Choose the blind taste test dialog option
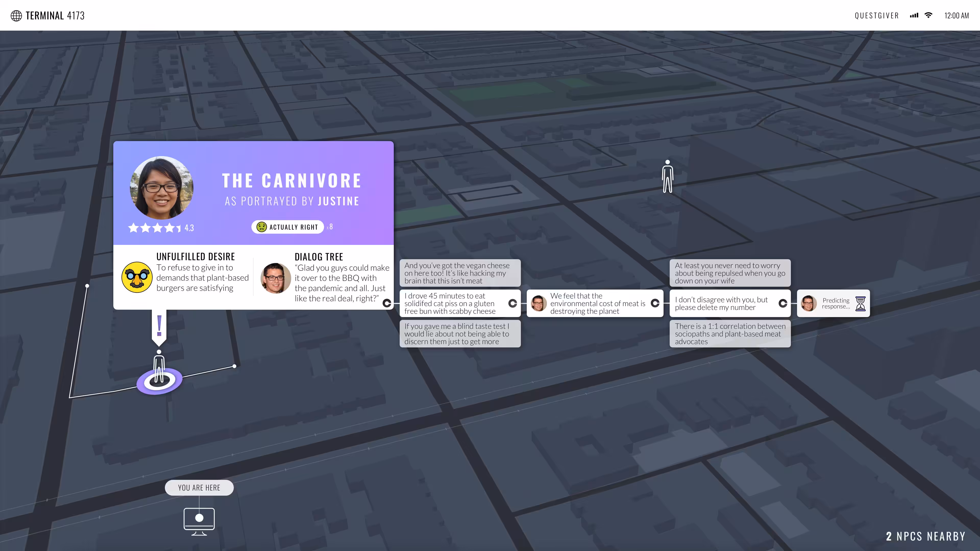The width and height of the screenshot is (980, 551). 460,333
